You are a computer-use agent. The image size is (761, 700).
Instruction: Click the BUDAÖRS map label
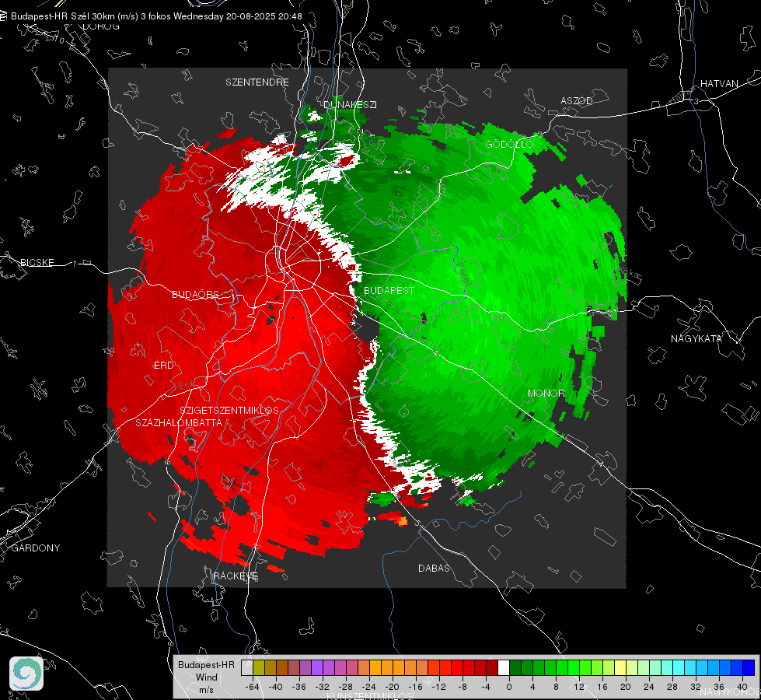click(x=195, y=294)
